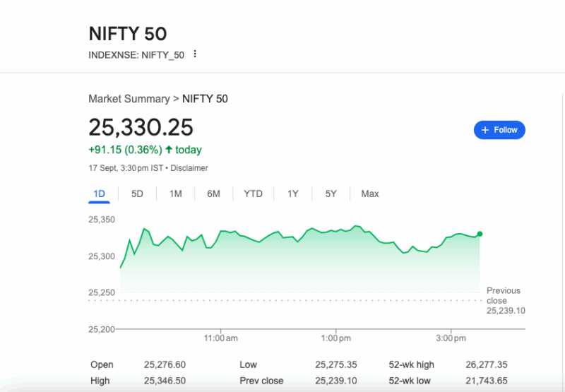Switch to the 5D chart range
565x392 pixels.
[x=137, y=194]
